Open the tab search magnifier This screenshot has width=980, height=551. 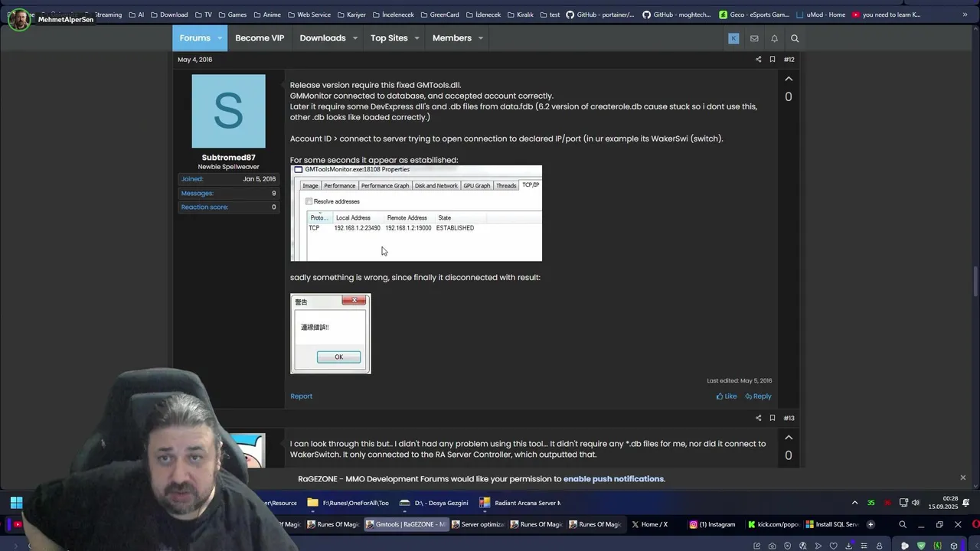coord(903,524)
